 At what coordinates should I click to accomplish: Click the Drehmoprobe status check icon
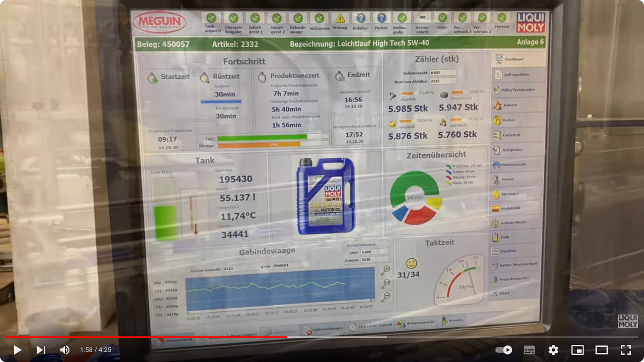[x=402, y=18]
